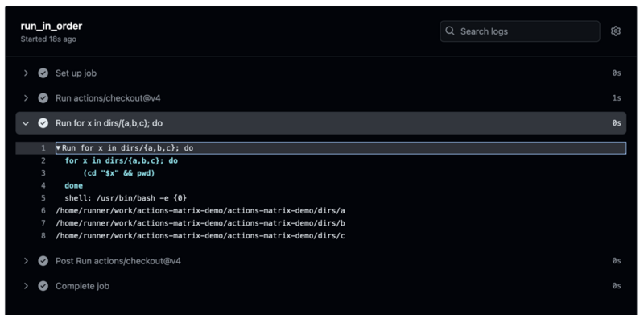Screen dimensions: 644x315
Task: Expand the Post Run actions/checkout@v4 step
Action: click(x=26, y=261)
